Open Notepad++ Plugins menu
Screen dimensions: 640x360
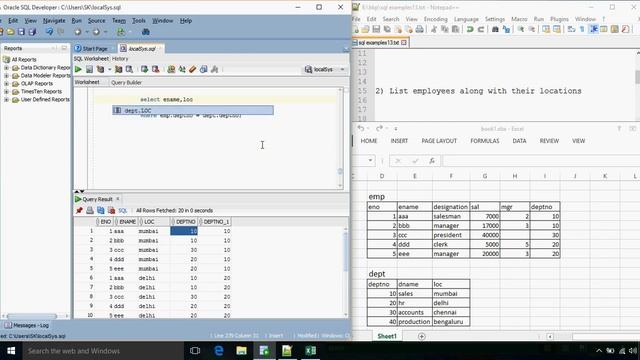[559, 19]
